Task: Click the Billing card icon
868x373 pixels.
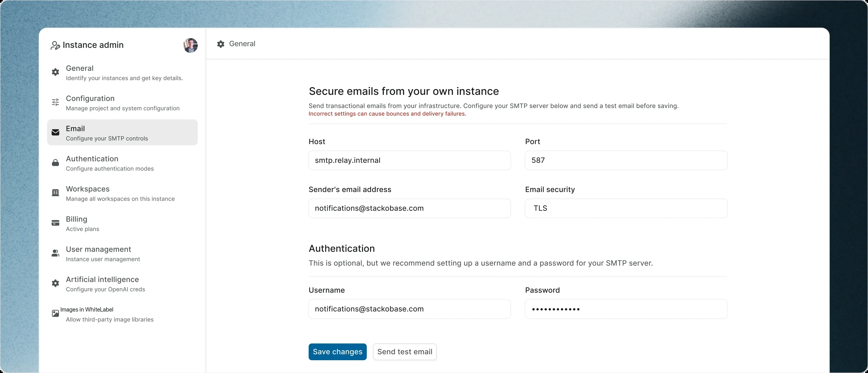Action: [x=55, y=223]
